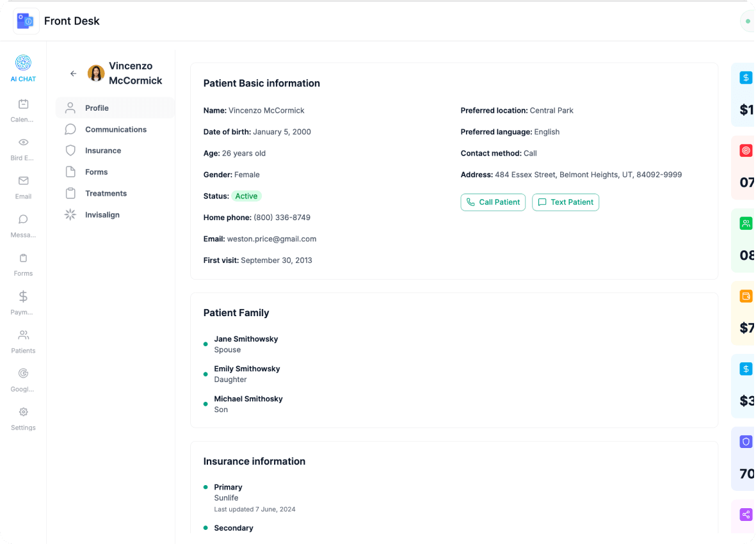
Task: Open Forms clipboard icon in left sidebar
Action: click(x=23, y=258)
